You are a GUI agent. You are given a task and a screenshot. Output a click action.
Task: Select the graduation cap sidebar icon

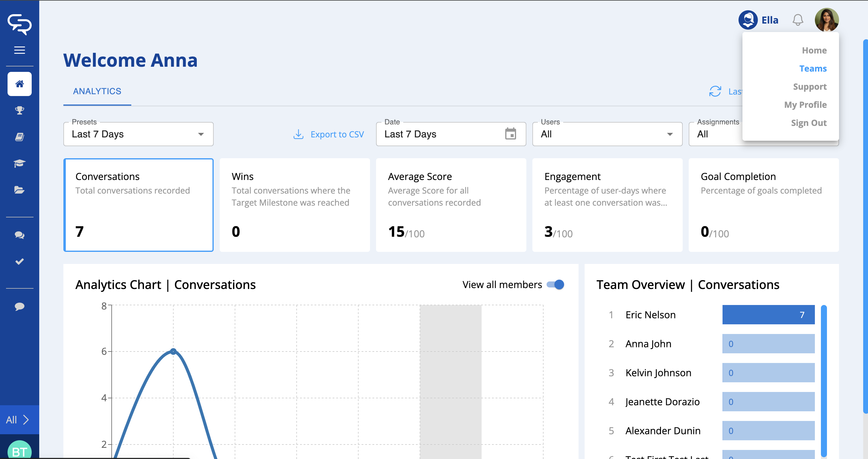click(20, 164)
